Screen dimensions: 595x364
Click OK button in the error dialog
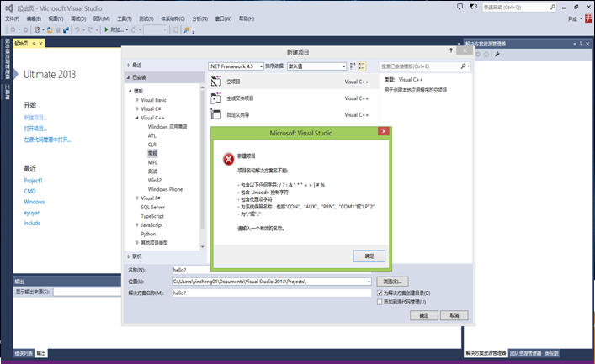click(369, 256)
